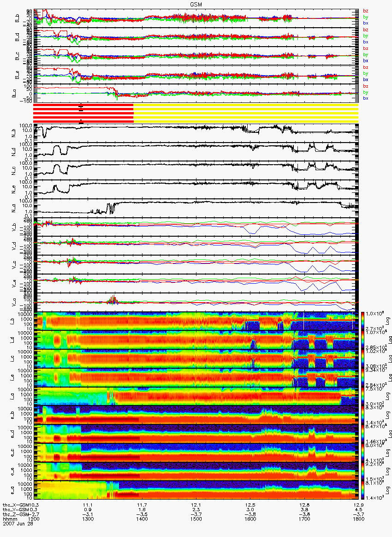
Task: Click the by legend entry beside B_b panel
Action: pos(366,17)
